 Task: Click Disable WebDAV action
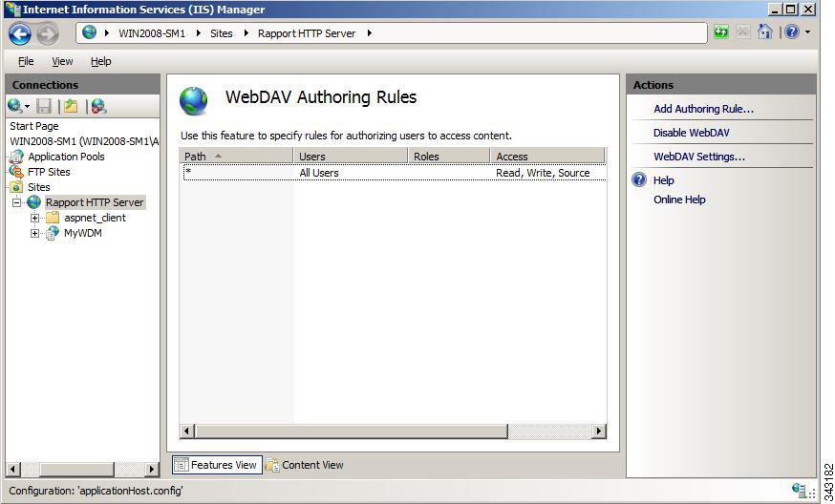[x=692, y=133]
